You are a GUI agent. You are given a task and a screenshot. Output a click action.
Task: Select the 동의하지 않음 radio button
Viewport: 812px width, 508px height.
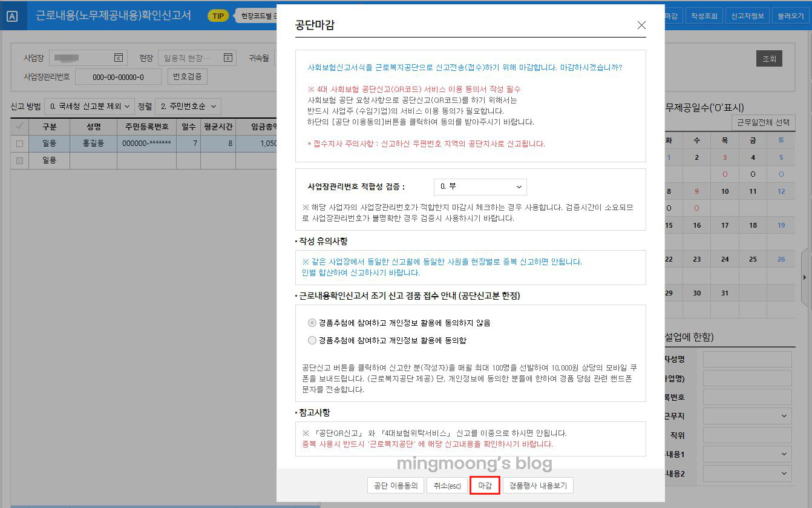pyautogui.click(x=310, y=322)
